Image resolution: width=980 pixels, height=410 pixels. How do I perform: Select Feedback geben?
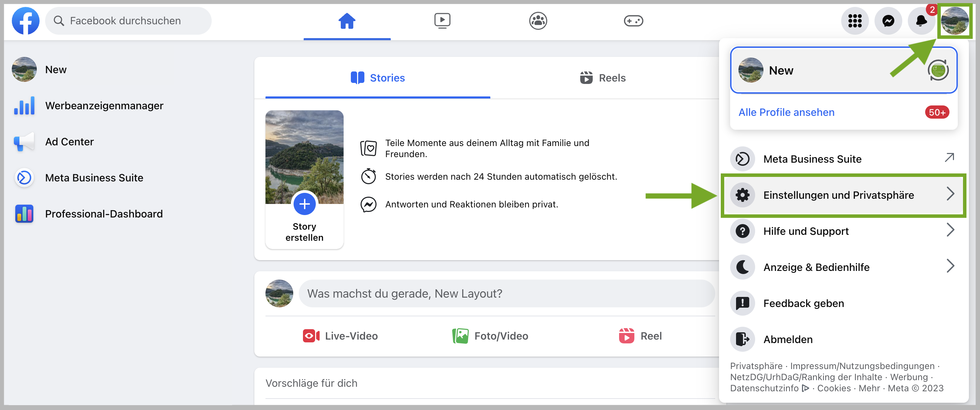(843, 303)
